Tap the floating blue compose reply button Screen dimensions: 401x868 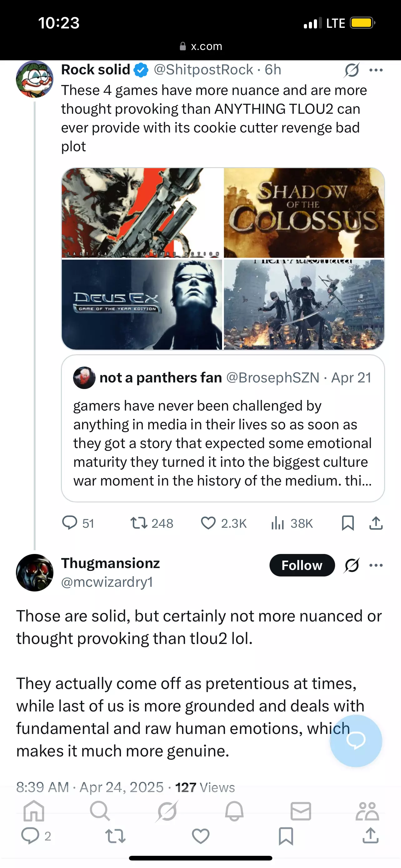[356, 741]
